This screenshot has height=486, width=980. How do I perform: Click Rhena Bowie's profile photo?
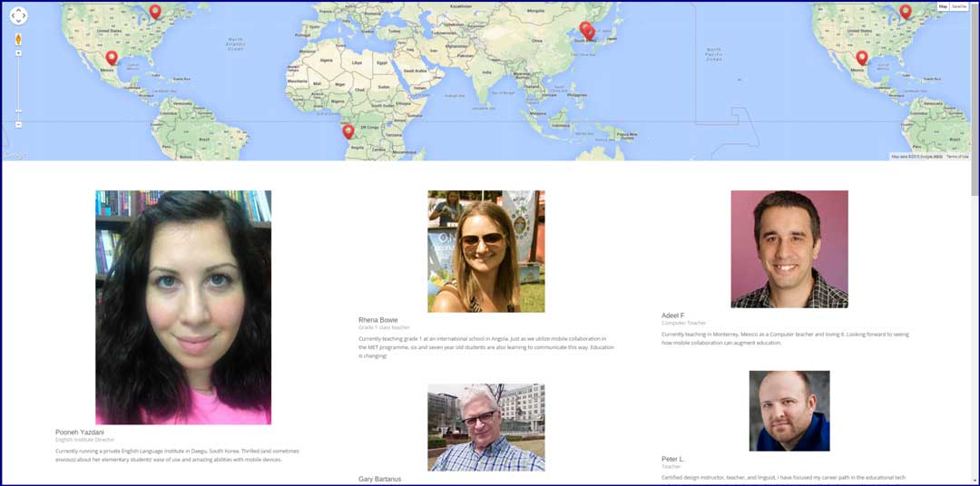486,251
